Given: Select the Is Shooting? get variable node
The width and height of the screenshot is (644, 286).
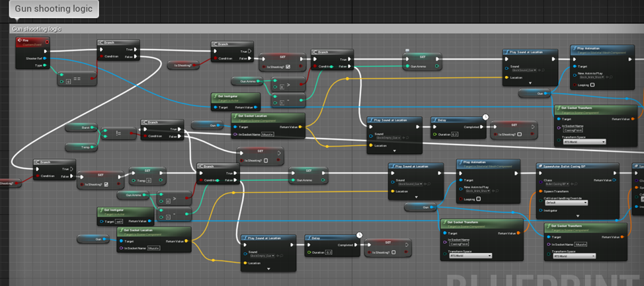Looking at the screenshot, I should click(x=182, y=65).
